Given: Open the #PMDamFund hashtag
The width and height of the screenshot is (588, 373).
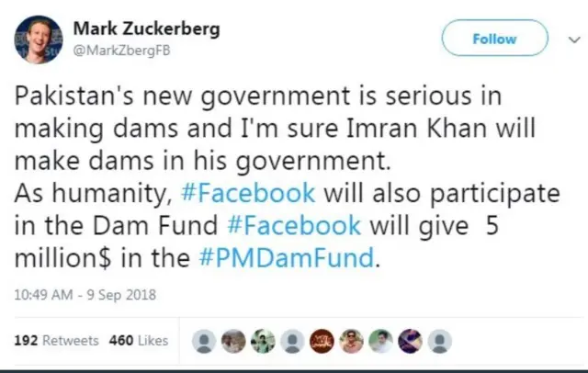Looking at the screenshot, I should tap(288, 258).
